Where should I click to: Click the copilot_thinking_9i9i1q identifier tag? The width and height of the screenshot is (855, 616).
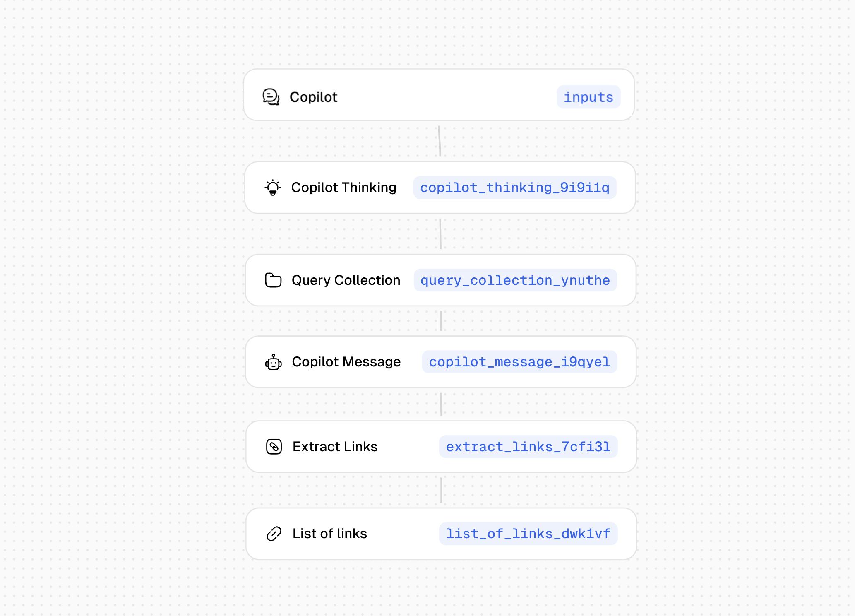[x=514, y=188]
